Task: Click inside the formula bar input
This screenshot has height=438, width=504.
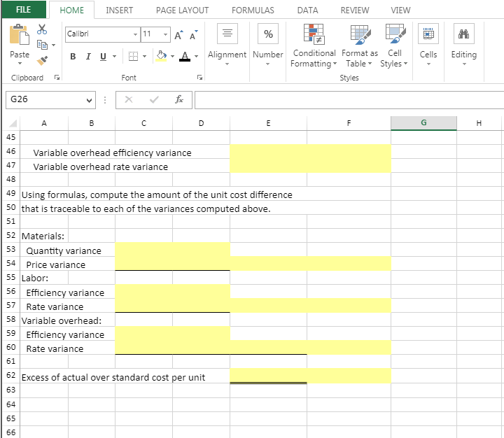Action: (x=349, y=100)
